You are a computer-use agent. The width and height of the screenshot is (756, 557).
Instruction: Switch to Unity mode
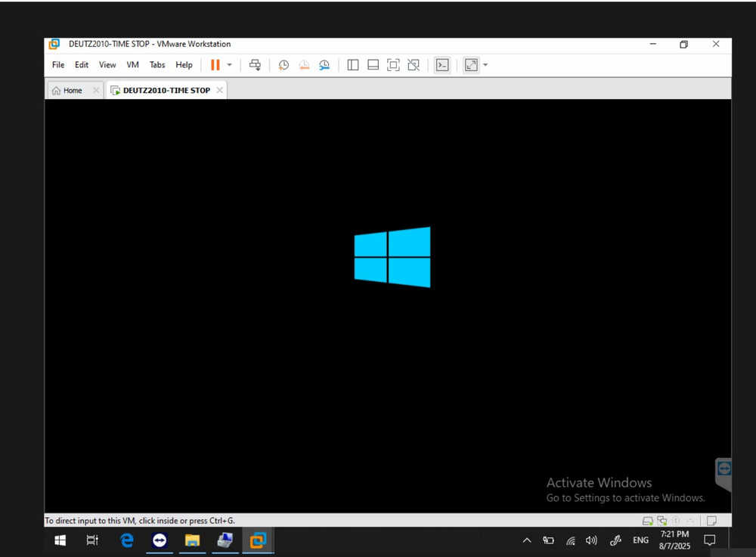pyautogui.click(x=414, y=65)
